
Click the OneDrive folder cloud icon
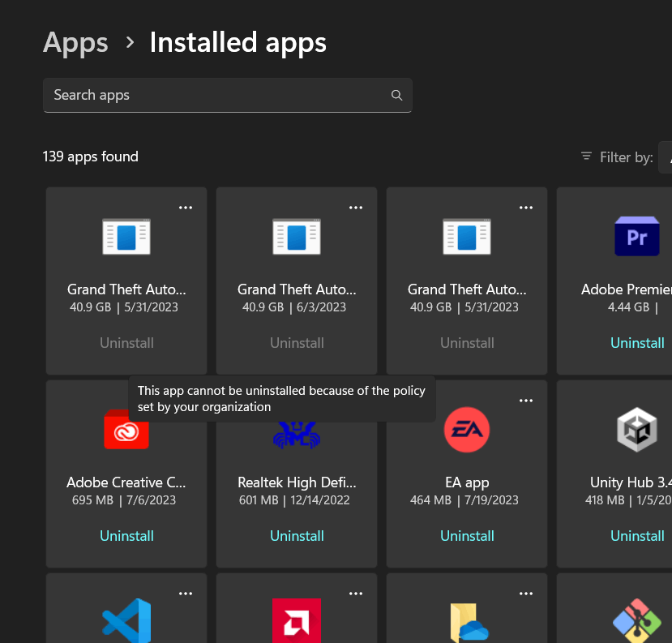click(467, 623)
